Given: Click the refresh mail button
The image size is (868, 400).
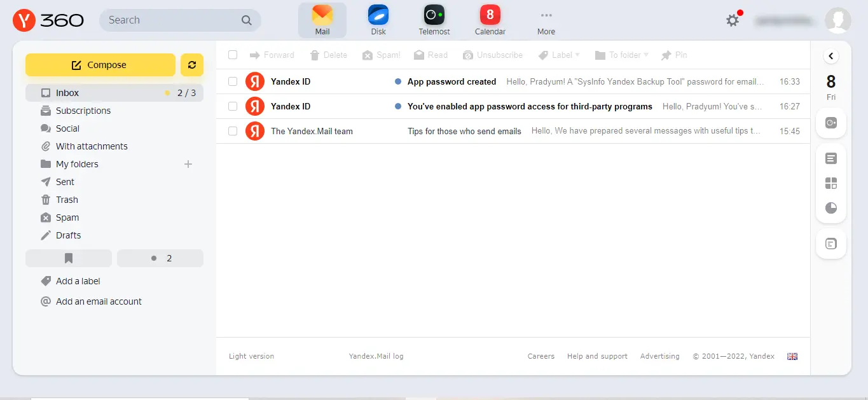Looking at the screenshot, I should pyautogui.click(x=192, y=65).
